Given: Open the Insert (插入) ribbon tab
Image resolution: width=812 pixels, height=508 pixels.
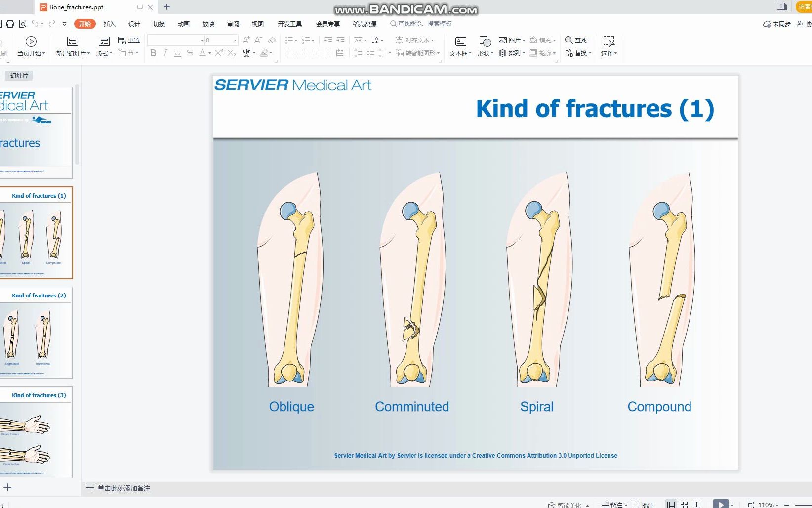Looking at the screenshot, I should pos(109,24).
